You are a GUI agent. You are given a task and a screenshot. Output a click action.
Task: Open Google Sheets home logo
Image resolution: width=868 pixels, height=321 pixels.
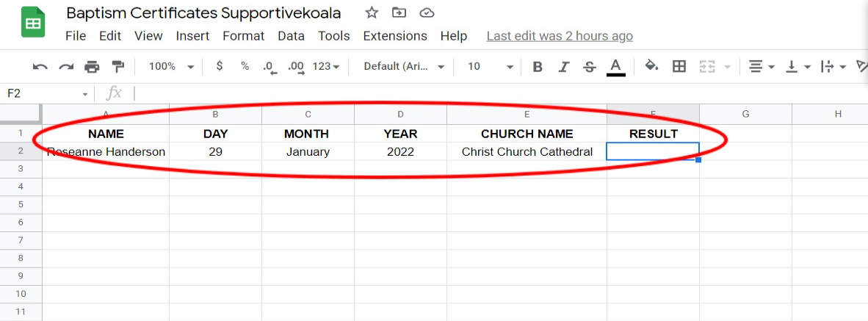[x=32, y=24]
